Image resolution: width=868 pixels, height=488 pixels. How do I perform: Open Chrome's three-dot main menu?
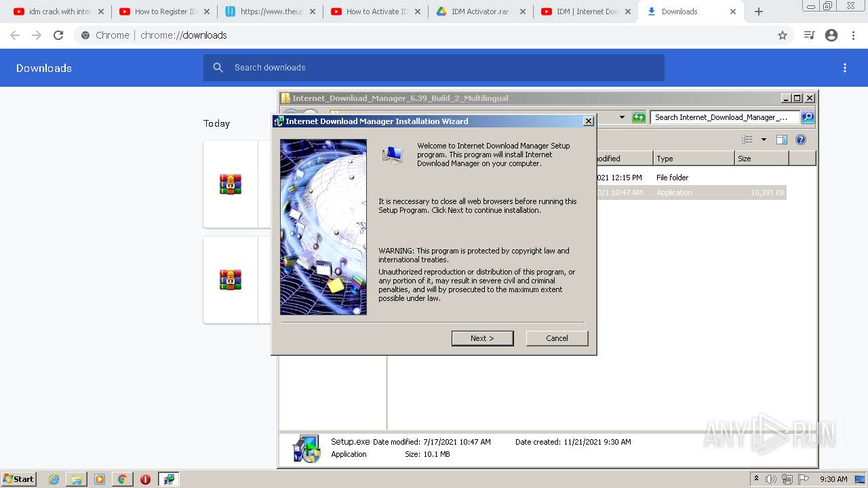(x=854, y=35)
